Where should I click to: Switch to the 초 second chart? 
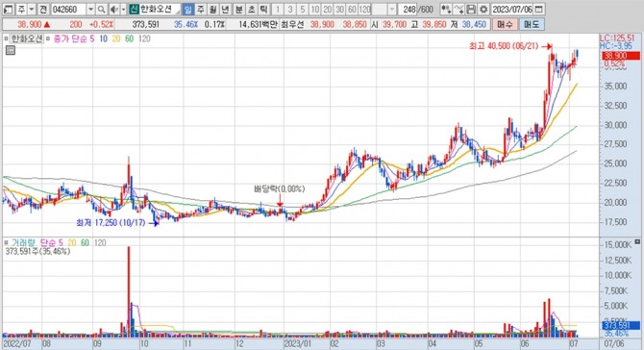click(x=252, y=9)
